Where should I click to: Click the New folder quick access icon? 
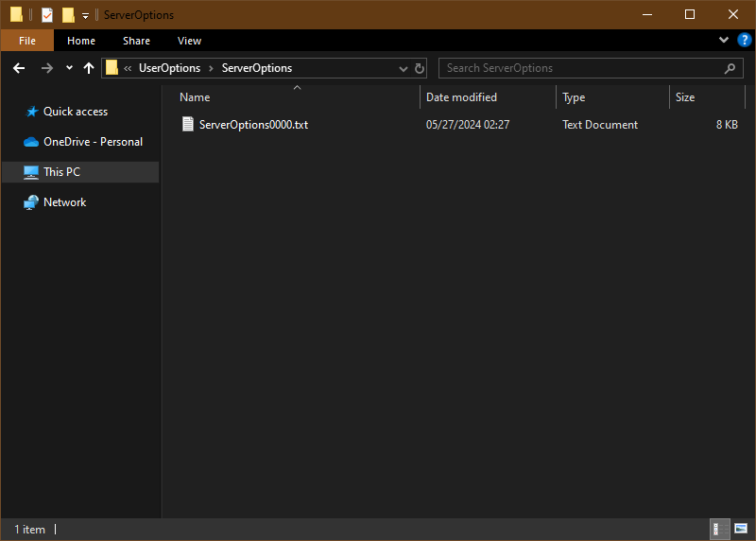point(68,15)
